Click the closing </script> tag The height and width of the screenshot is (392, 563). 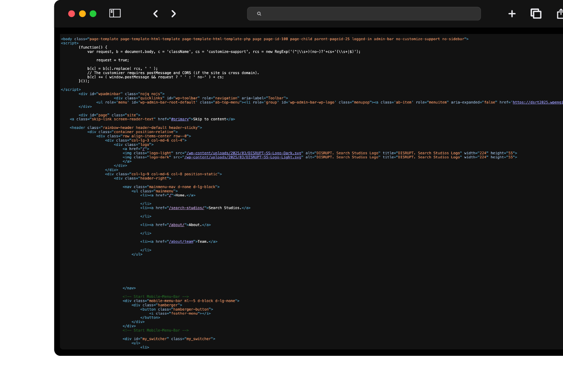click(x=71, y=89)
